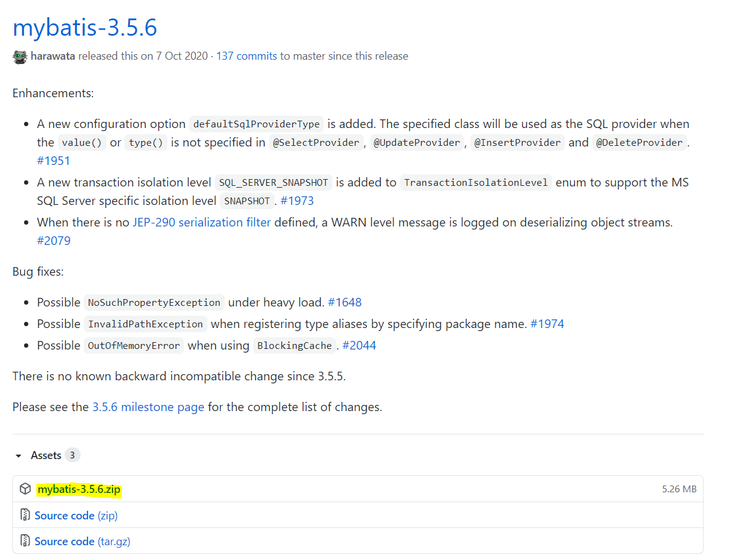Click the SQL_SERVER_SNAPSHOT code text
Image resolution: width=735 pixels, height=560 pixels.
pos(274,183)
